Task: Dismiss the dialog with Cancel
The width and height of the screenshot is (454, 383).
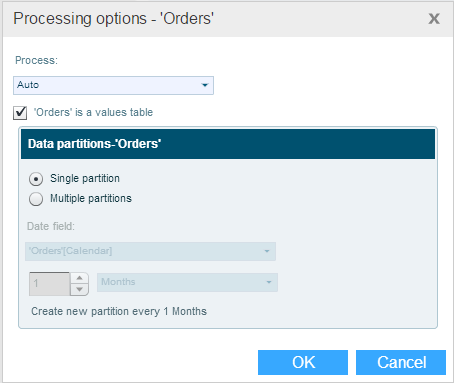Action: 401,362
